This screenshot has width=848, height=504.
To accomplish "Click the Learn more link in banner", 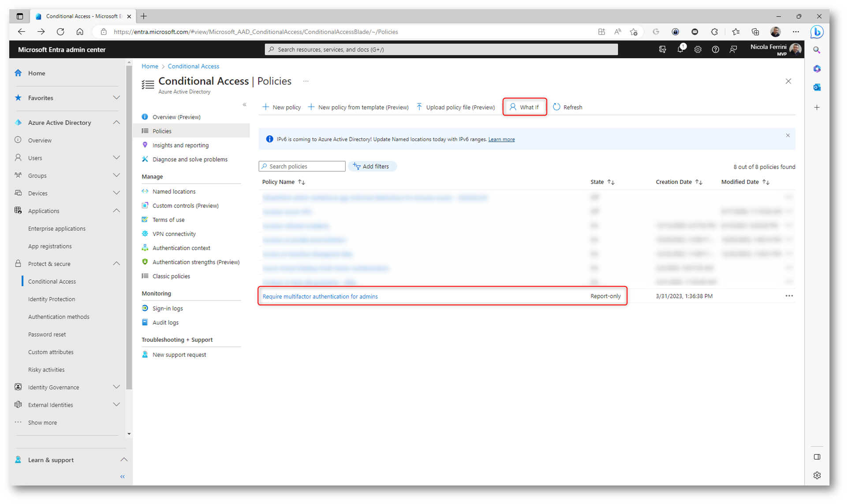I will (501, 139).
